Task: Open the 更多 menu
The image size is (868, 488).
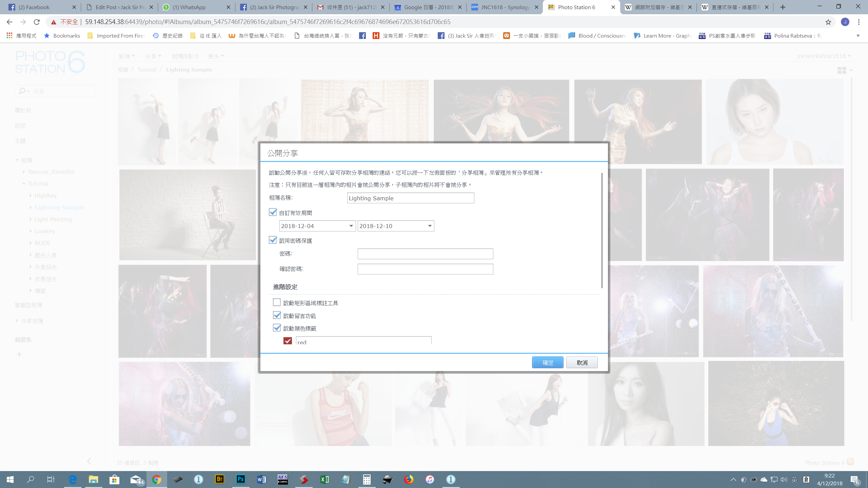Action: [216, 56]
